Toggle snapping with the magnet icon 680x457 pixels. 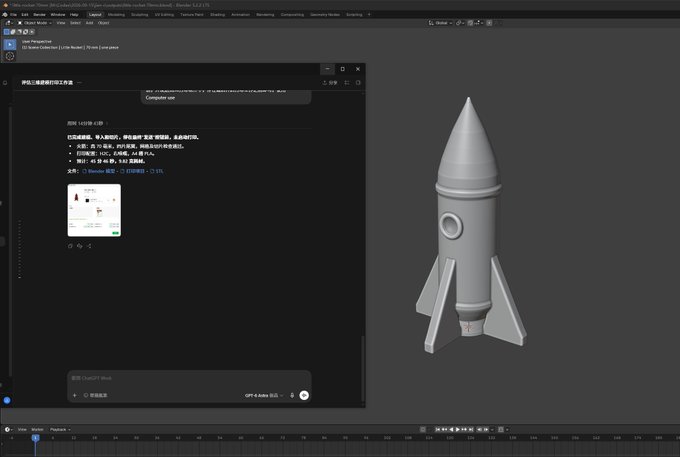[x=470, y=23]
